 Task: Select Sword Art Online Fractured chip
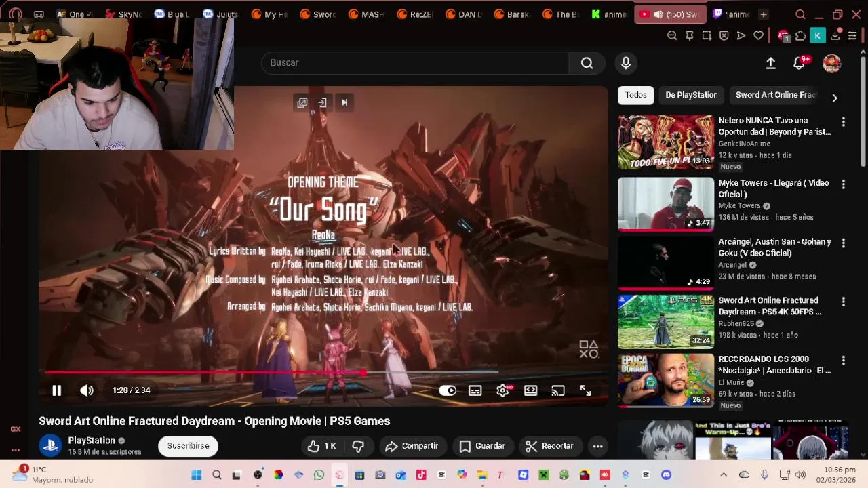pos(776,95)
